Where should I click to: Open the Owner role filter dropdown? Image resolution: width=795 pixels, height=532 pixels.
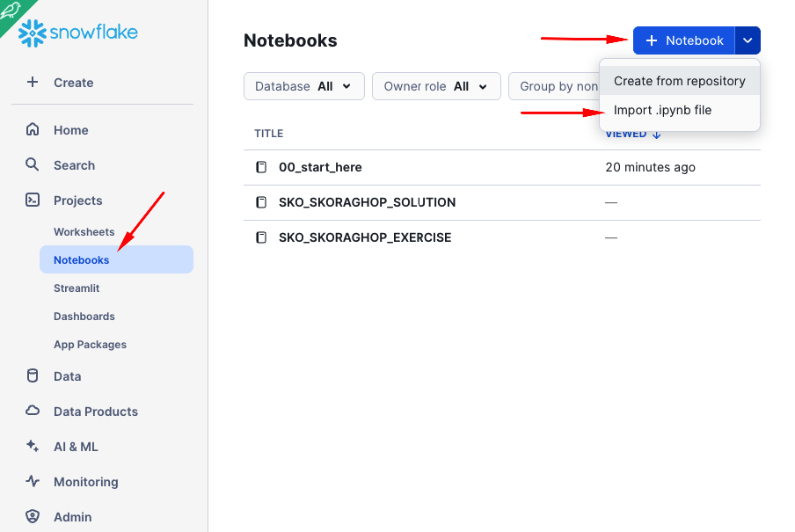point(436,86)
